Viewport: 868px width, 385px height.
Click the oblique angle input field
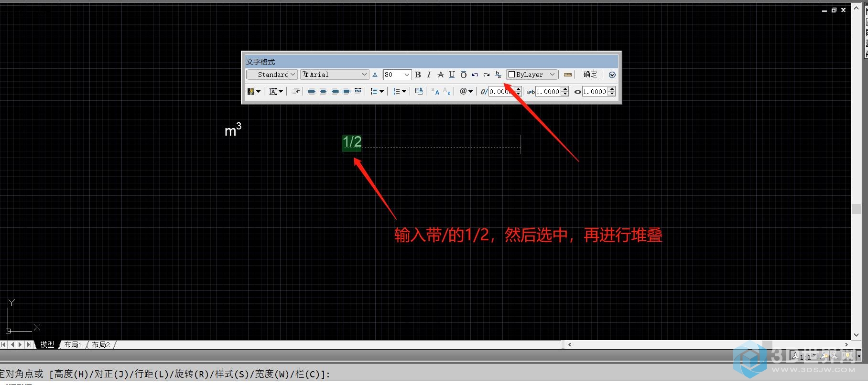pos(501,91)
